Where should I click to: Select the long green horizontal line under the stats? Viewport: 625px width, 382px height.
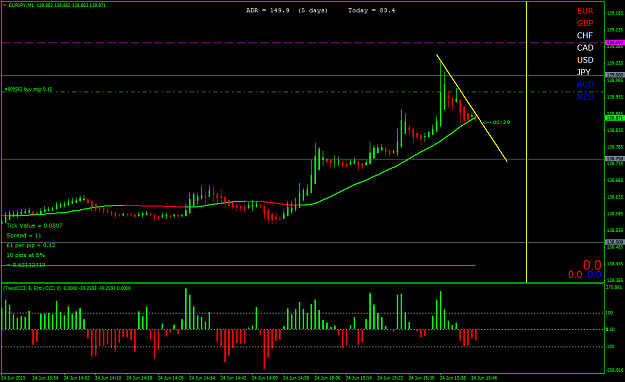pos(239,265)
